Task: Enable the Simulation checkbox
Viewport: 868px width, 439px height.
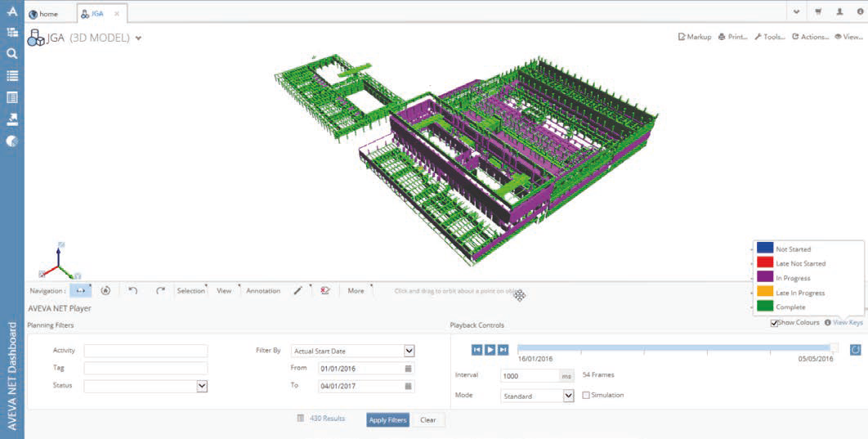Action: click(586, 395)
